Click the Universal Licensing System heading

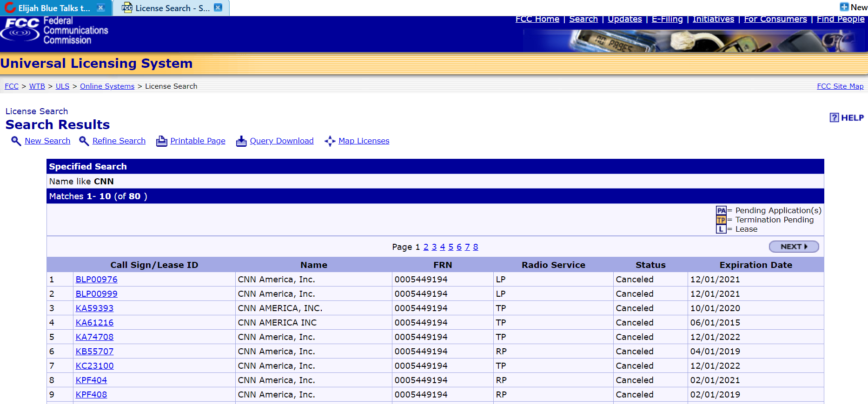point(96,64)
